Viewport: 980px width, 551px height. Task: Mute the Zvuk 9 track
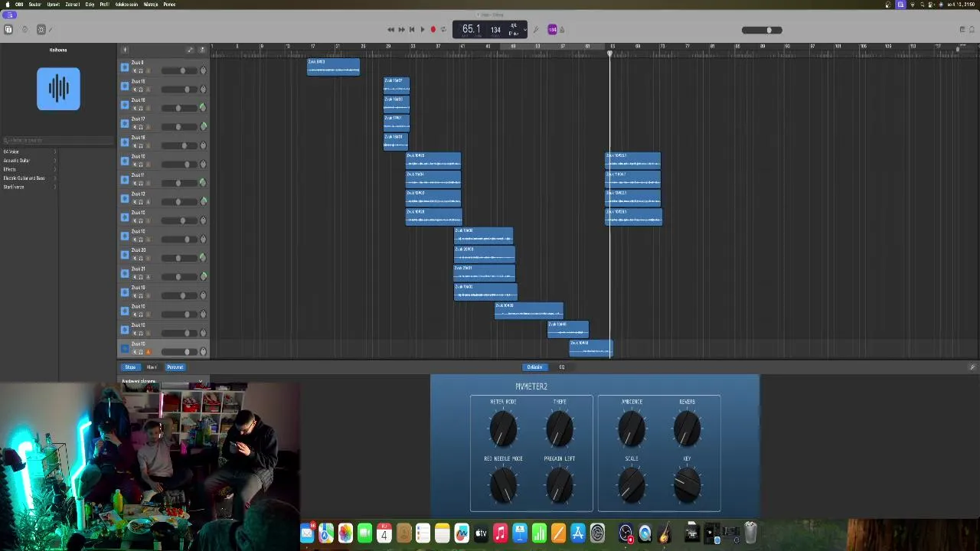[x=134, y=71]
